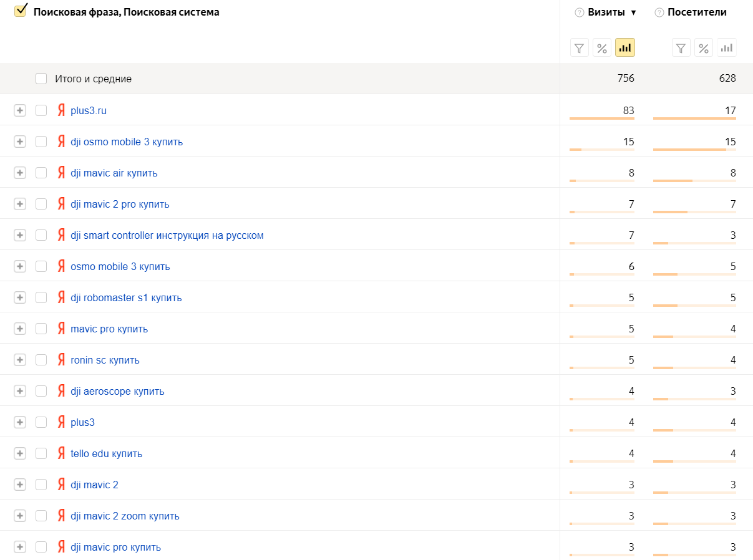
Task: Click filter icon under Визиты column
Action: click(580, 48)
